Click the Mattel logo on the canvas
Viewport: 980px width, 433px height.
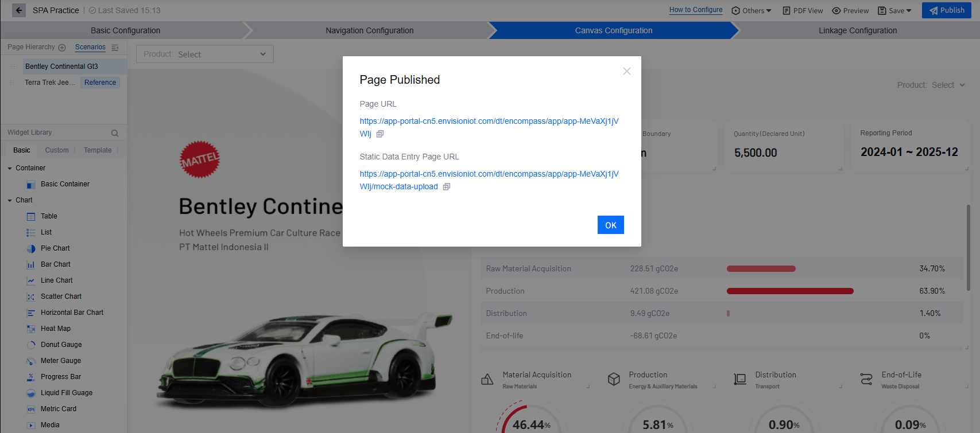point(200,159)
